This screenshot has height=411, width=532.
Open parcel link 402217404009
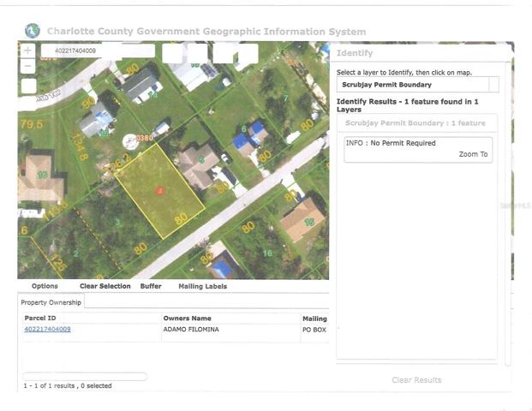47,329
